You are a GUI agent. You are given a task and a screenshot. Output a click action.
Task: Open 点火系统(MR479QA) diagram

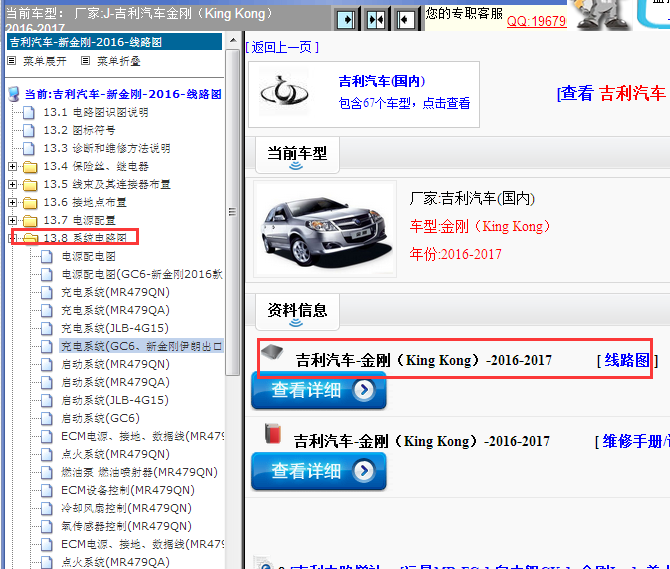tap(115, 562)
